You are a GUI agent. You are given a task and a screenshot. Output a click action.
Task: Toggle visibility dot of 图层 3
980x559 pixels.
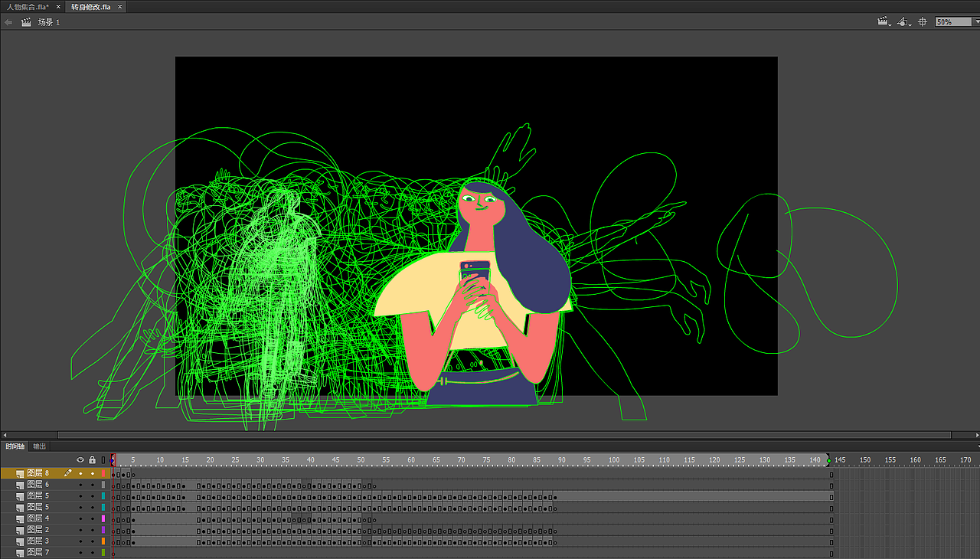(x=80, y=541)
